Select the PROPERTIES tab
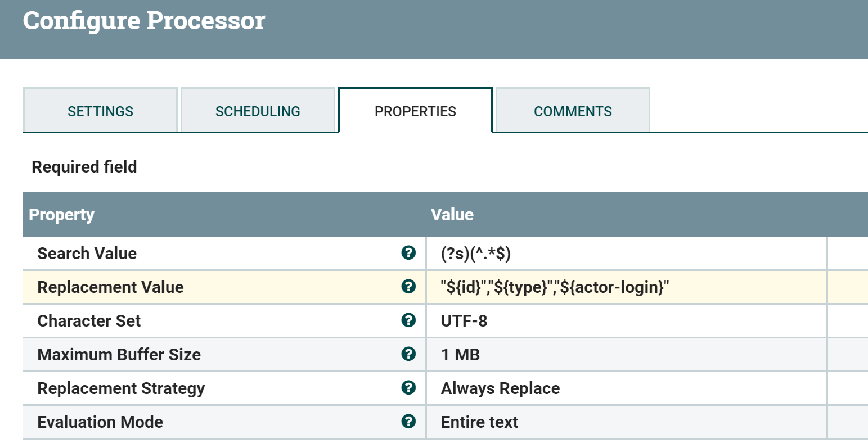This screenshot has width=868, height=448. click(415, 111)
